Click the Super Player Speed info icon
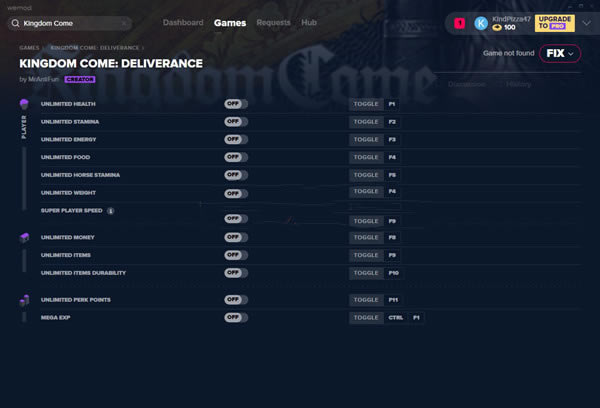Image resolution: width=600 pixels, height=408 pixels. 110,211
